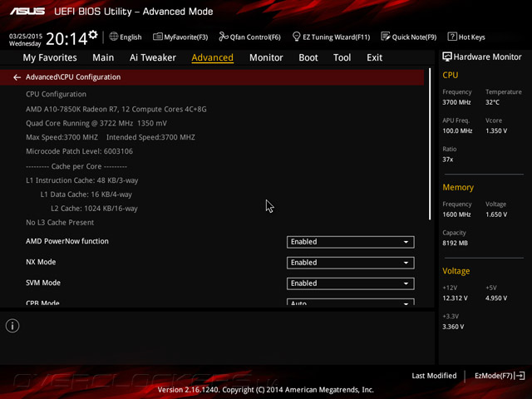Click the Qfan Control fan icon
532x399 pixels.
click(224, 37)
